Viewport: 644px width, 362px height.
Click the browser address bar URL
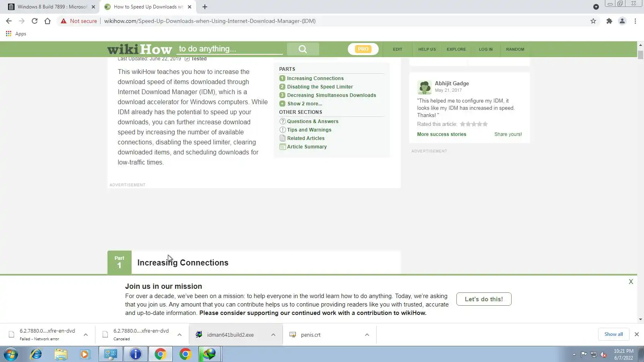(210, 21)
